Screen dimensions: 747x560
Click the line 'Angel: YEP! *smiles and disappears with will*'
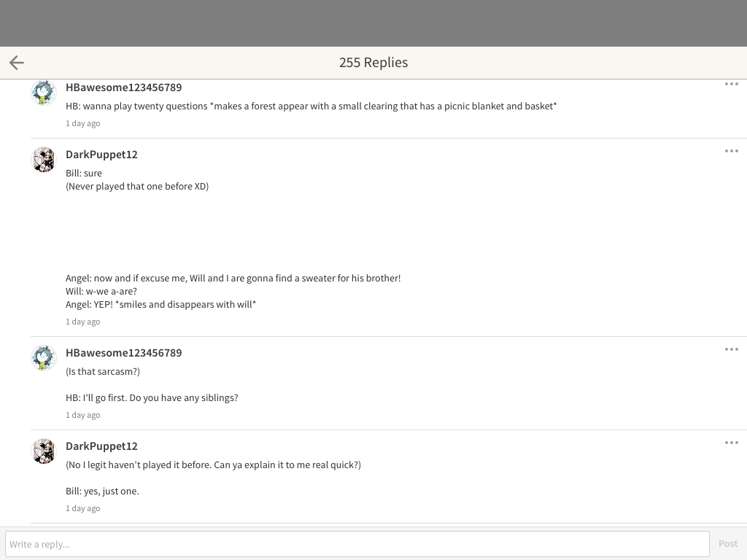click(161, 304)
